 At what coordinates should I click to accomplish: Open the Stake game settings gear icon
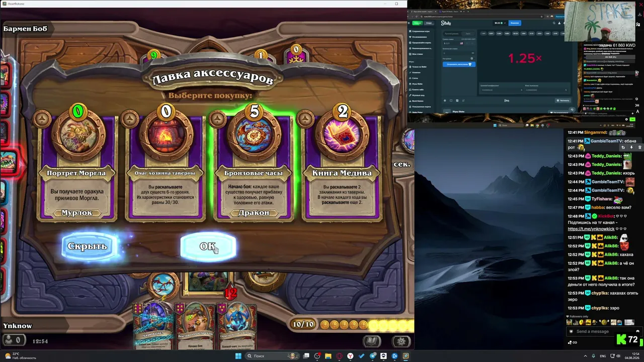[444, 100]
